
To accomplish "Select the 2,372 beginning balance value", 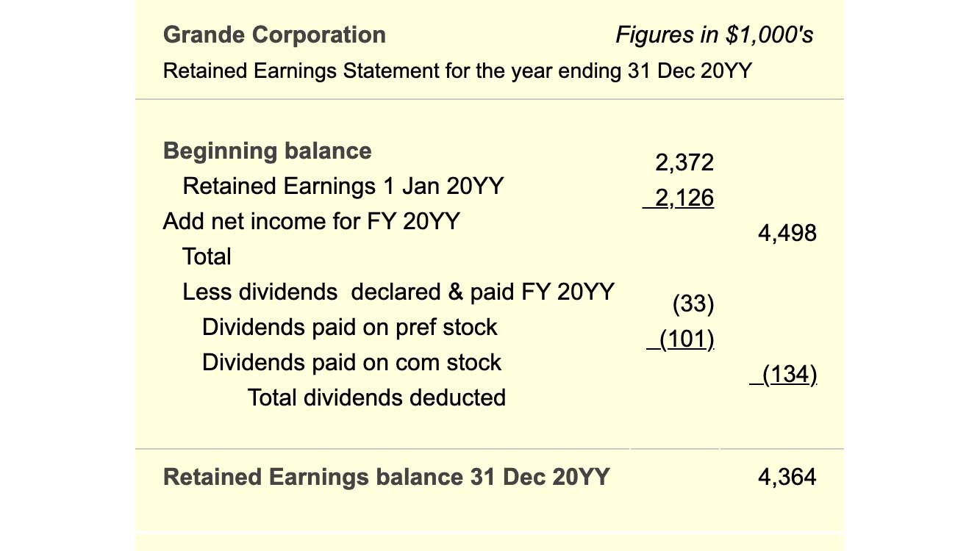I will point(684,162).
